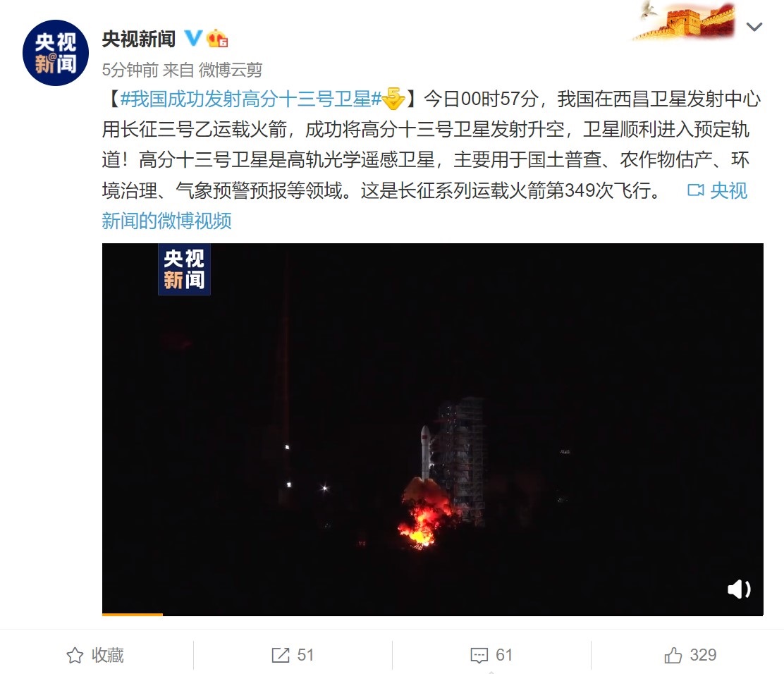Repost using the share icon 51
784x674 pixels.
(x=293, y=655)
